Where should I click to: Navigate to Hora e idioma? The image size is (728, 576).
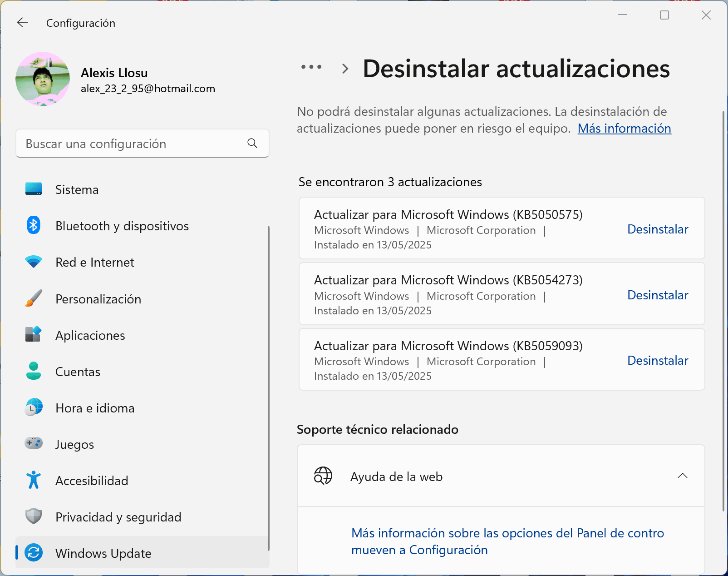(x=94, y=407)
